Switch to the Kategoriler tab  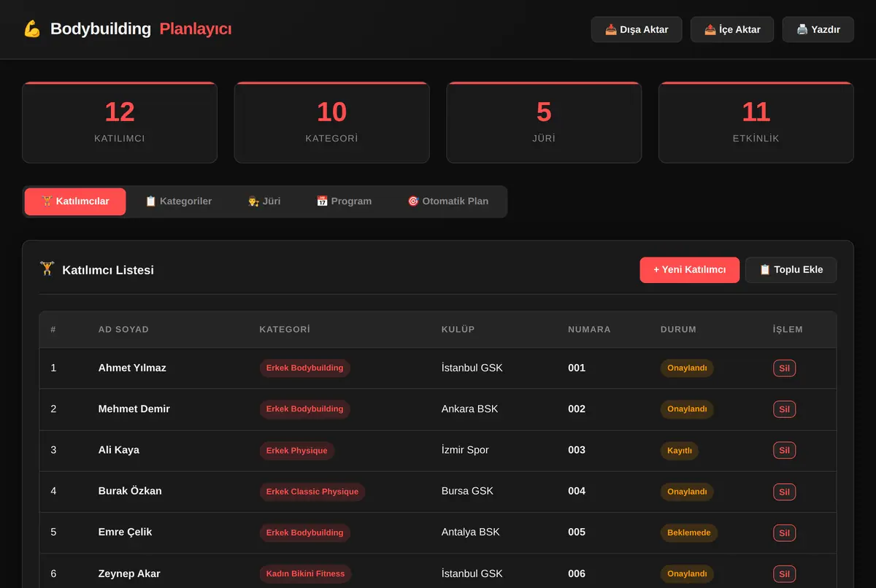[178, 201]
